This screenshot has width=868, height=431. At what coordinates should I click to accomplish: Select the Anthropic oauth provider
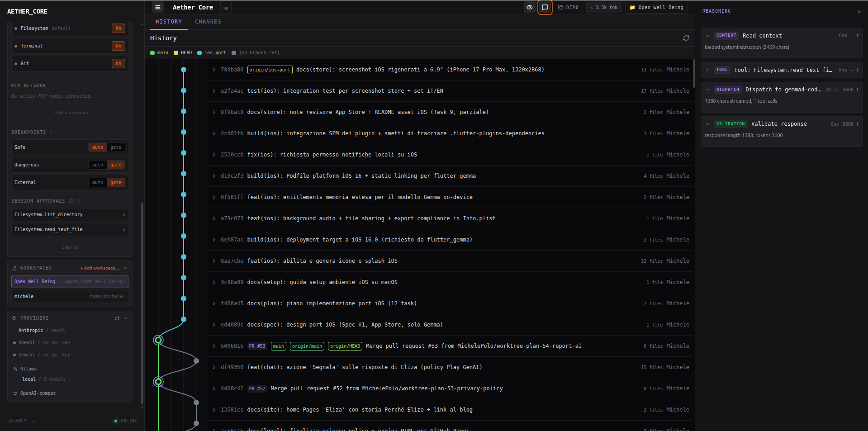41,331
